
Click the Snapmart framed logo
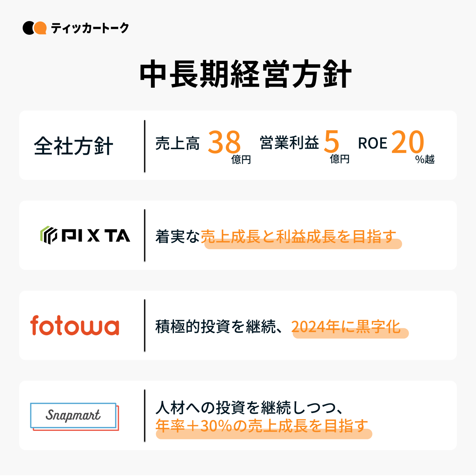tap(74, 416)
